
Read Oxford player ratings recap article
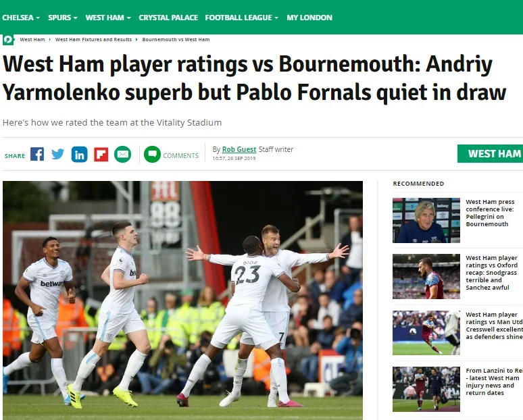pos(491,273)
